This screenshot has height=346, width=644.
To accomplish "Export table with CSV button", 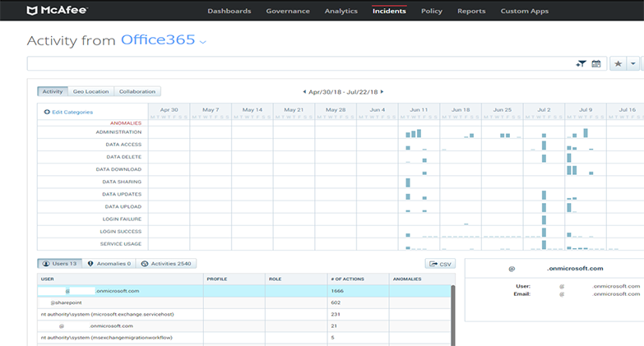I will pos(440,264).
